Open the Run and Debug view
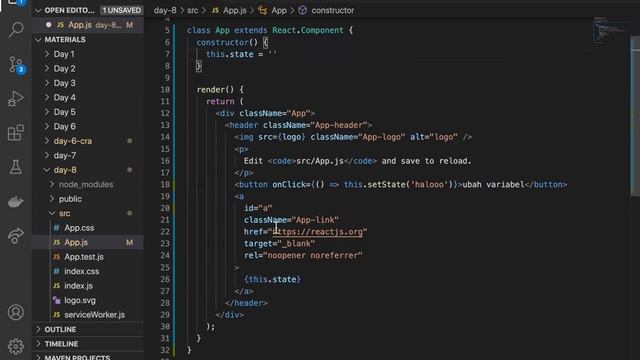 coord(16,98)
